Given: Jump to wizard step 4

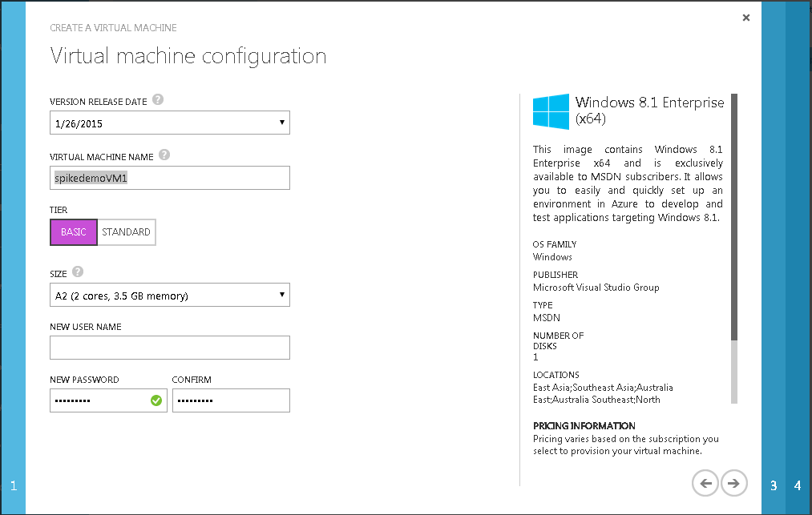Looking at the screenshot, I should (798, 485).
